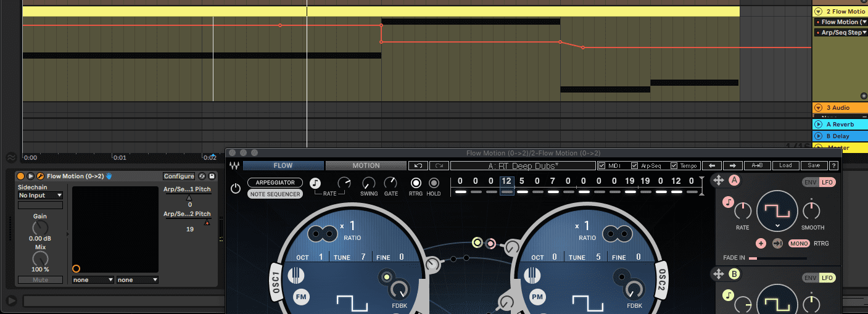
Task: Select ARPEGGIATOR mode
Action: 276,183
